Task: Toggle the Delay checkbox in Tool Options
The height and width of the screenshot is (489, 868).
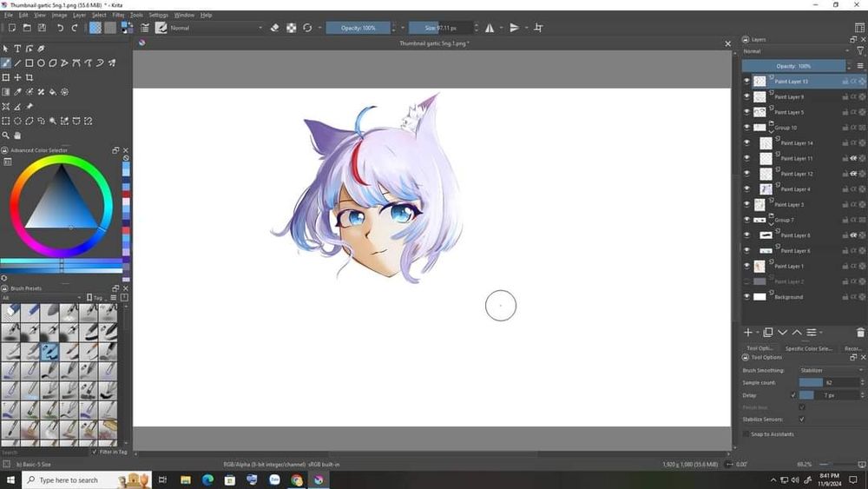Action: point(793,395)
